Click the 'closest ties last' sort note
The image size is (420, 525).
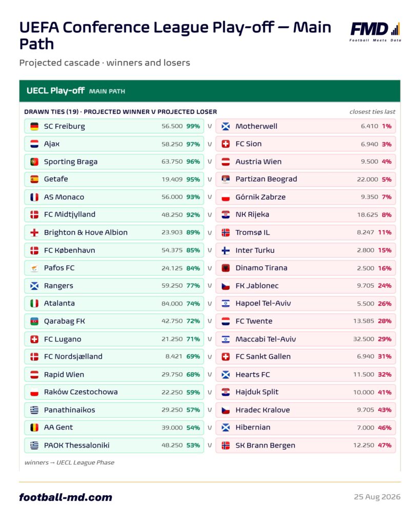[x=372, y=112]
